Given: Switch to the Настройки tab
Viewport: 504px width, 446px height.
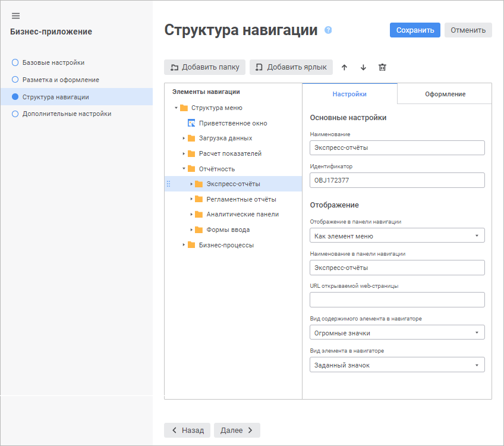Looking at the screenshot, I should pos(349,94).
